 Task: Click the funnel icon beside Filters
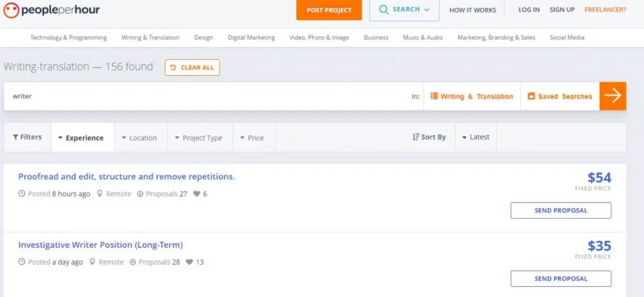pos(15,137)
